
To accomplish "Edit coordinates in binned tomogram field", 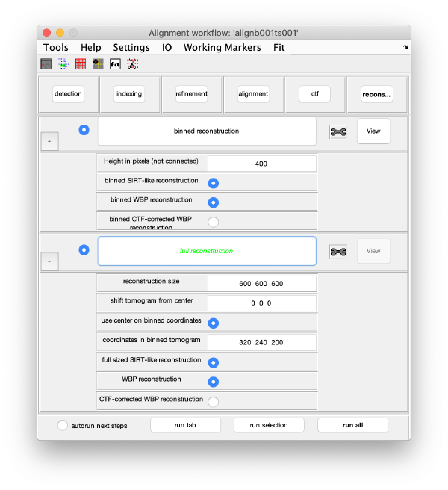I will tap(261, 342).
